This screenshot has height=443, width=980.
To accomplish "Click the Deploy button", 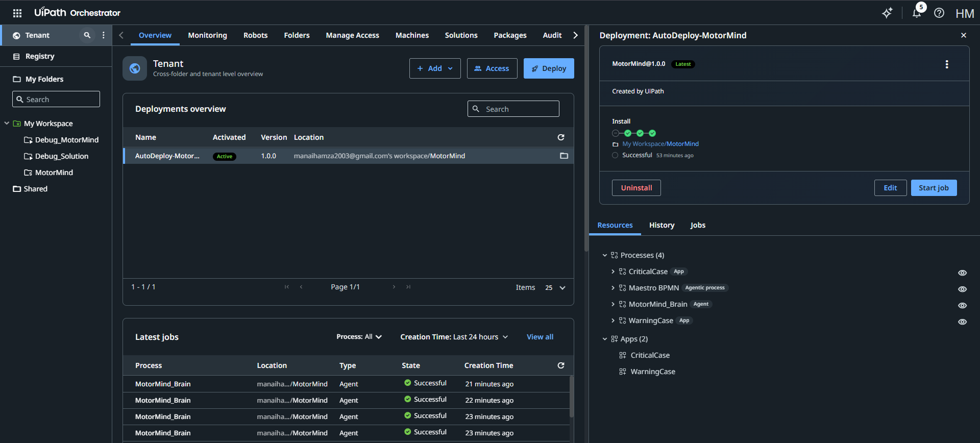I will [x=549, y=68].
